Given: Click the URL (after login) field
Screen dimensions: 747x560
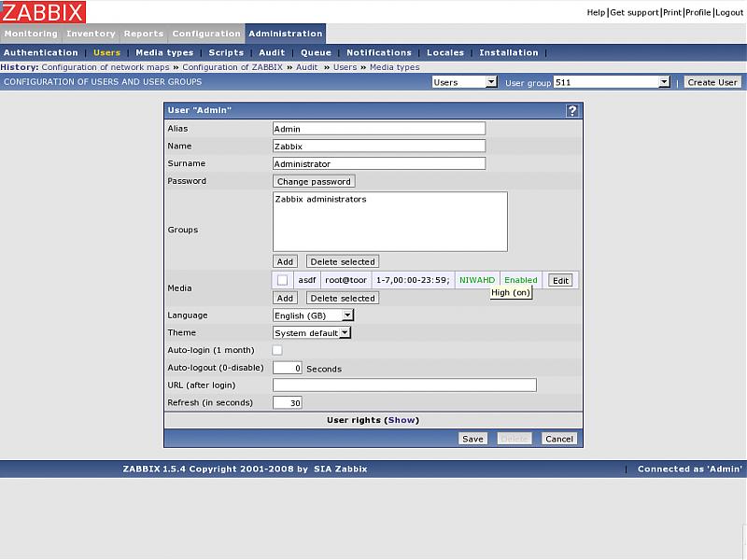Looking at the screenshot, I should click(404, 385).
